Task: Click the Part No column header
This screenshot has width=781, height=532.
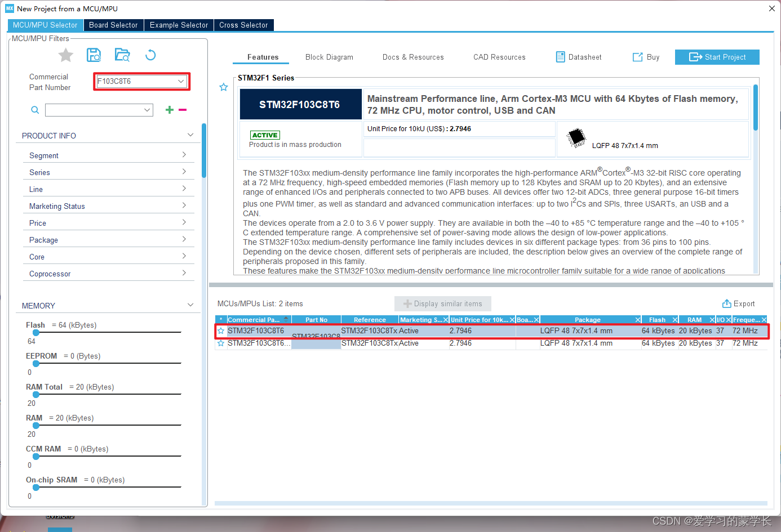Action: [x=316, y=320]
